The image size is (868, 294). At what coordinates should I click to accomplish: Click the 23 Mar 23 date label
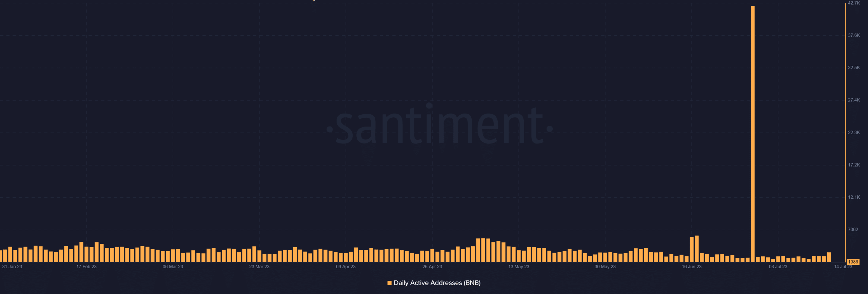[x=259, y=267]
